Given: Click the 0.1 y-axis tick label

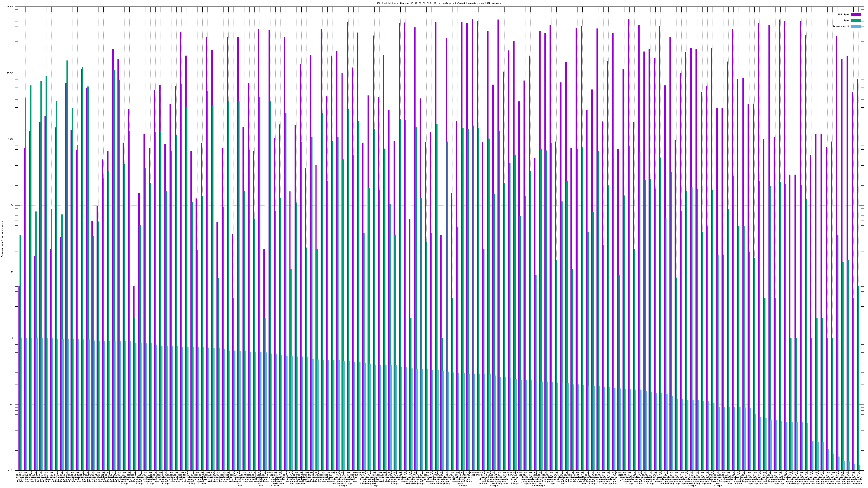Looking at the screenshot, I should (12, 404).
